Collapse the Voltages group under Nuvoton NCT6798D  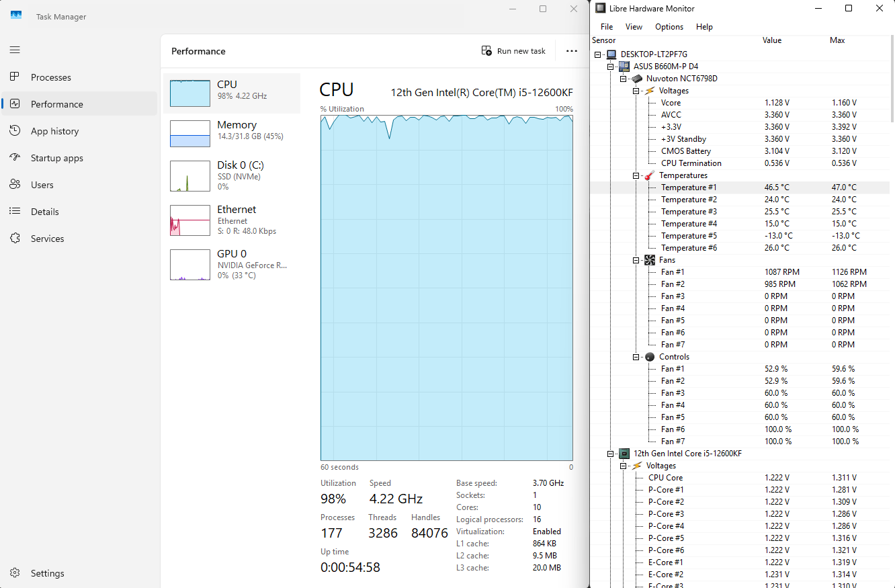pyautogui.click(x=636, y=91)
